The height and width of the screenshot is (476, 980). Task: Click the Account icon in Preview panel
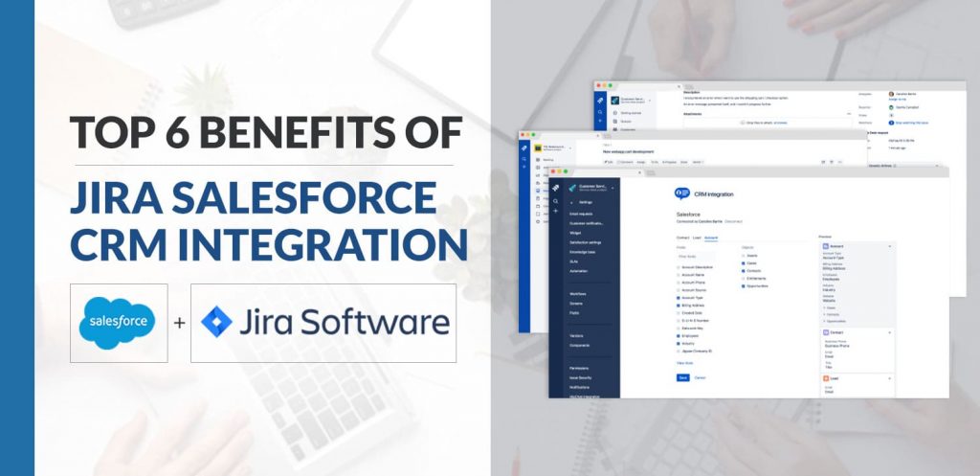824,244
